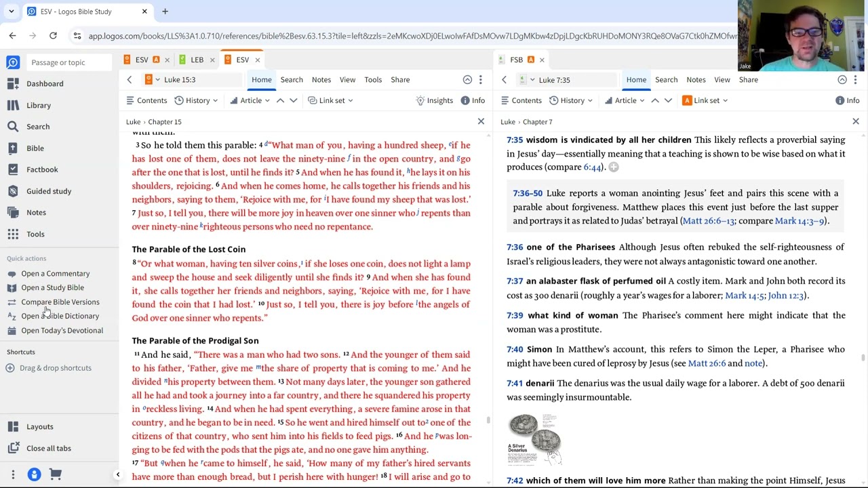
Task: Open the Silver Denarius image thumbnail
Action: pos(536,439)
